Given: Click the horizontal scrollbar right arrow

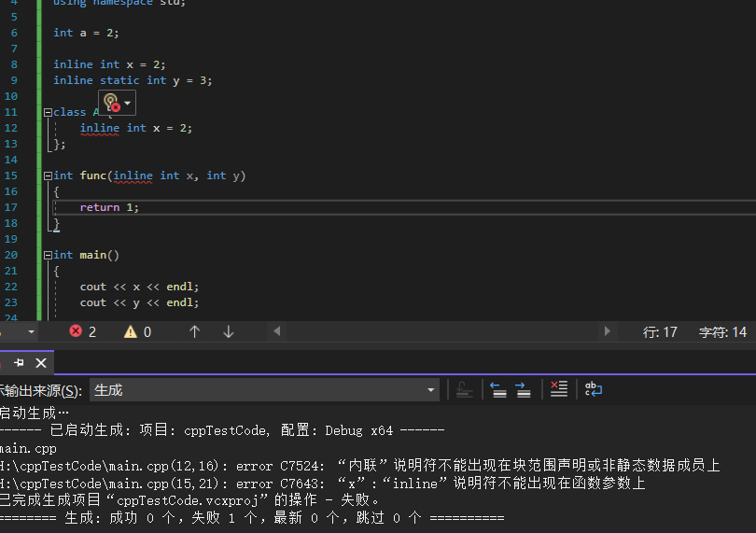Looking at the screenshot, I should (608, 331).
